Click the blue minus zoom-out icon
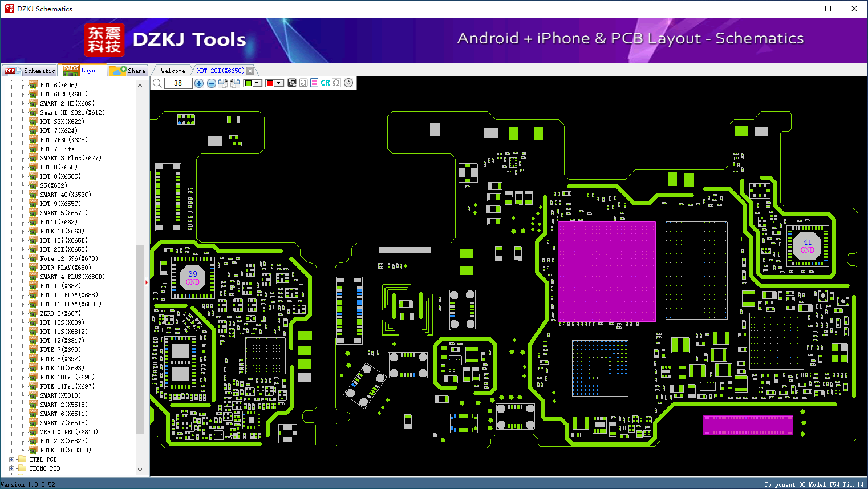This screenshot has height=489, width=868. (212, 83)
